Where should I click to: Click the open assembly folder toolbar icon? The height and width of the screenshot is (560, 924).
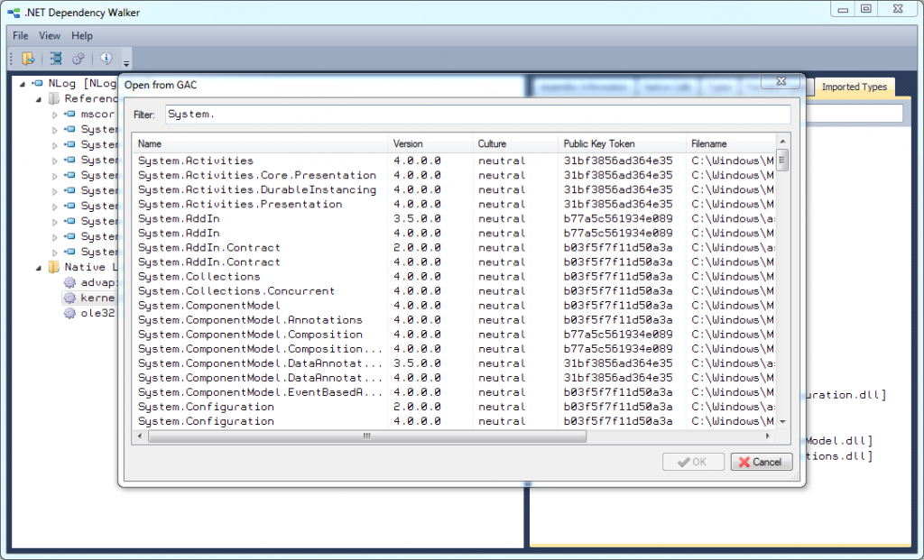click(28, 59)
